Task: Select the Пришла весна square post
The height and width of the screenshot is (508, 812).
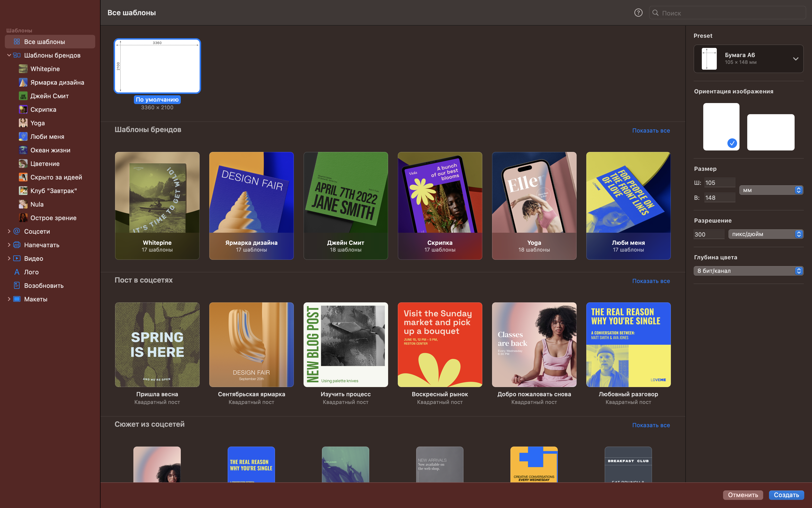Action: point(157,344)
